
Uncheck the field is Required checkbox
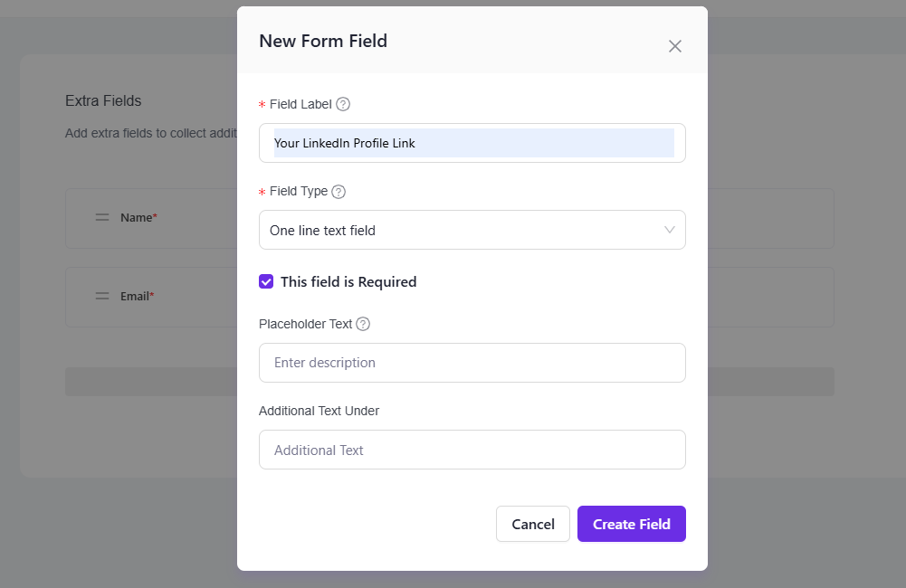pyautogui.click(x=266, y=281)
